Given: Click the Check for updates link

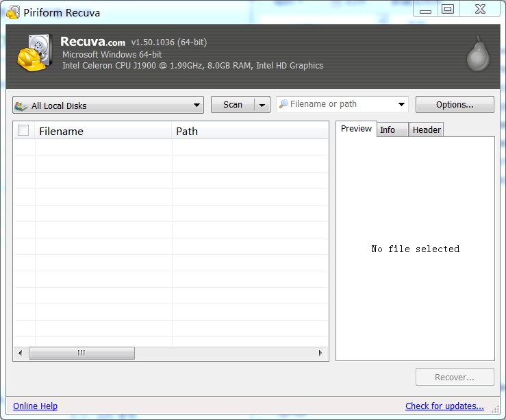Looking at the screenshot, I should coord(444,406).
